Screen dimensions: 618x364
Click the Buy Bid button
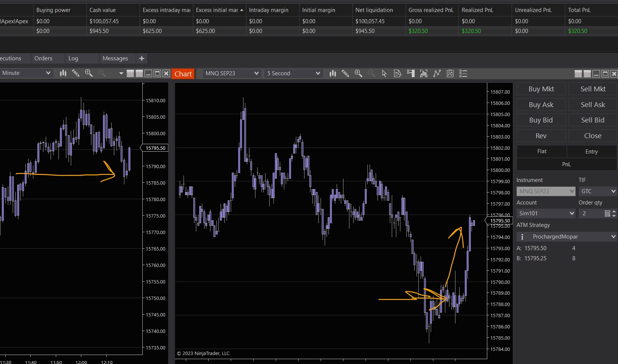tap(541, 120)
